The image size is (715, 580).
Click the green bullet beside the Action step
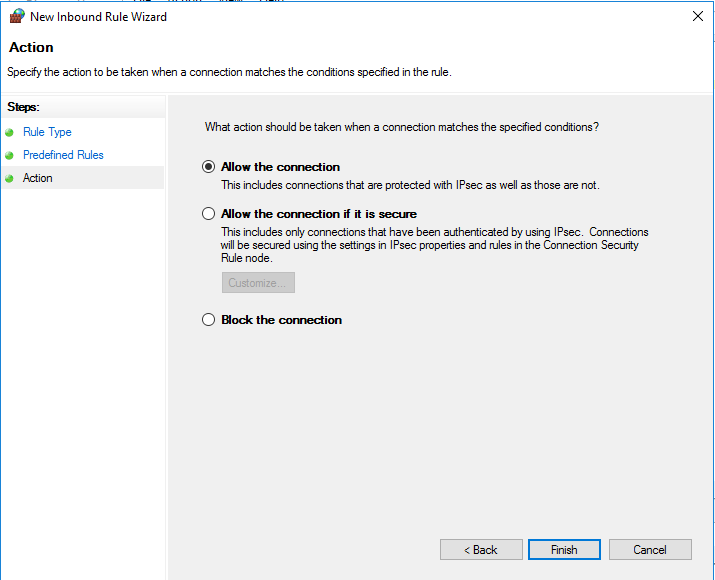[10, 178]
